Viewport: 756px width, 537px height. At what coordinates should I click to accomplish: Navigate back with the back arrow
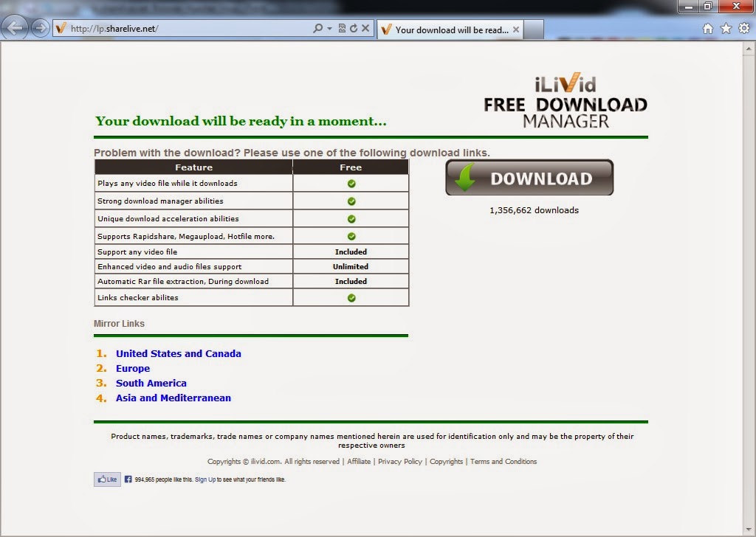point(15,28)
